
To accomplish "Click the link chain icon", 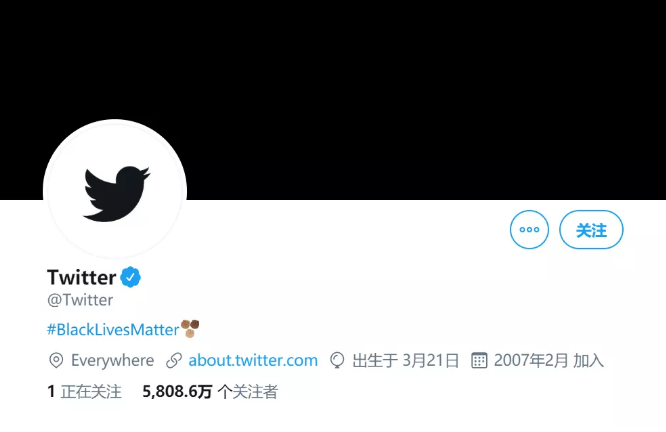I will [x=174, y=361].
